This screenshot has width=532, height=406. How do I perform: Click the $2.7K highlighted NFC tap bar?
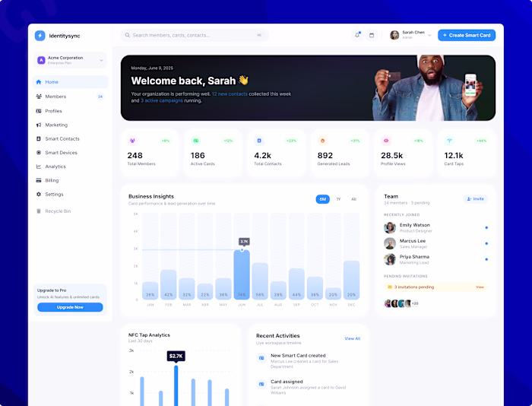[176, 385]
